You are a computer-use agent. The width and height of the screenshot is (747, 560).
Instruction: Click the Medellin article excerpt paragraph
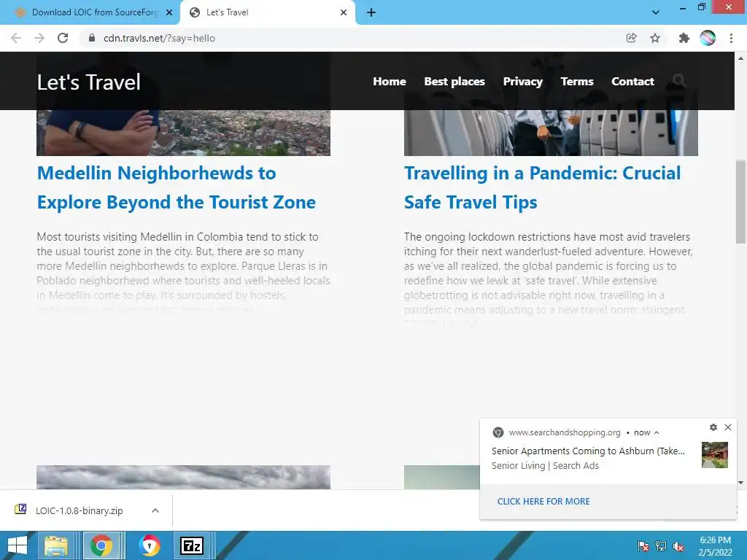point(183,273)
